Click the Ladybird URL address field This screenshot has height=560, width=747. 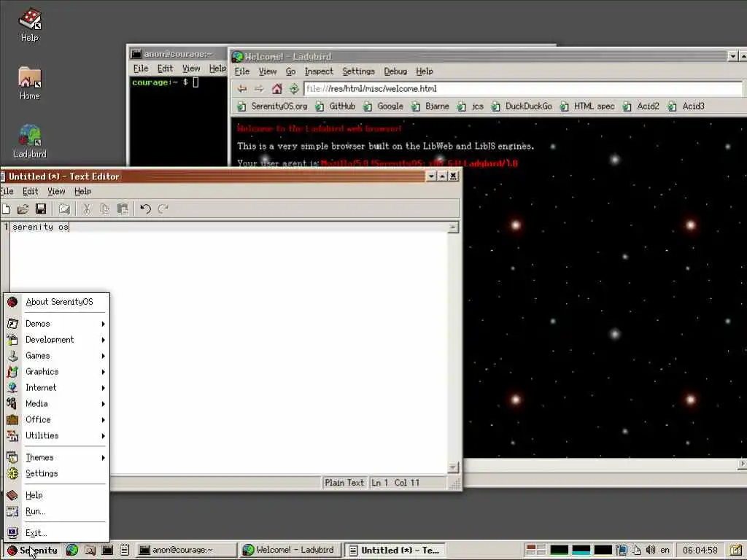(522, 88)
